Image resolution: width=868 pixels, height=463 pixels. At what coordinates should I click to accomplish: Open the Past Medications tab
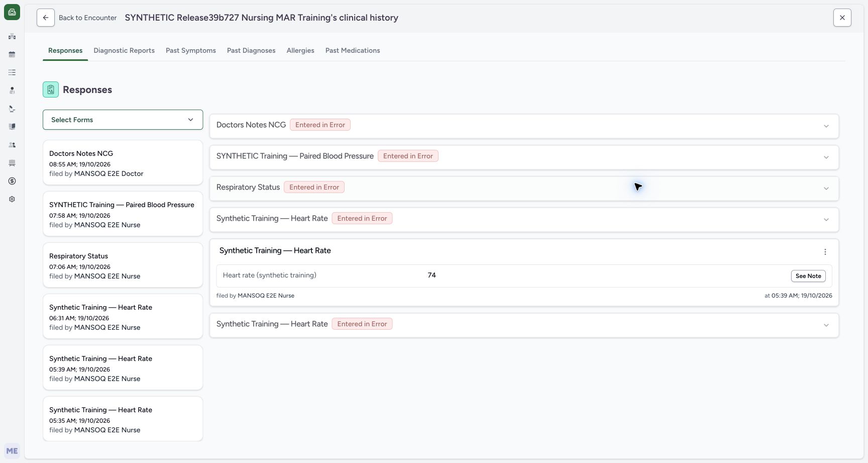pos(353,51)
